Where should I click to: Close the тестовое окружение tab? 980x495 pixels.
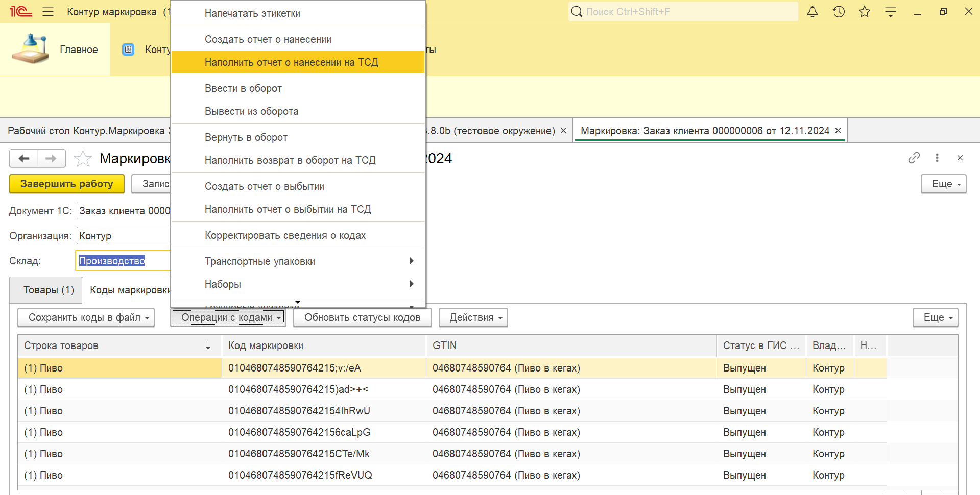click(563, 131)
